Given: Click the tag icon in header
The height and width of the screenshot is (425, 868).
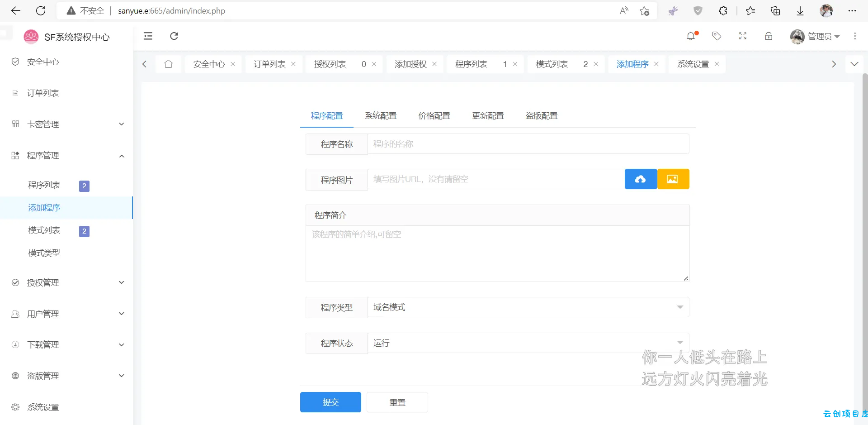Looking at the screenshot, I should pos(717,36).
